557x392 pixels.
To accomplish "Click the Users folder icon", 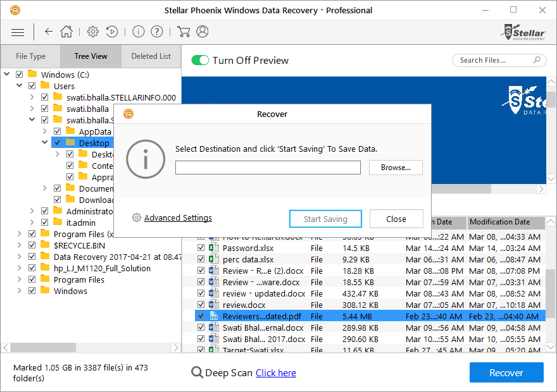I will (45, 85).
